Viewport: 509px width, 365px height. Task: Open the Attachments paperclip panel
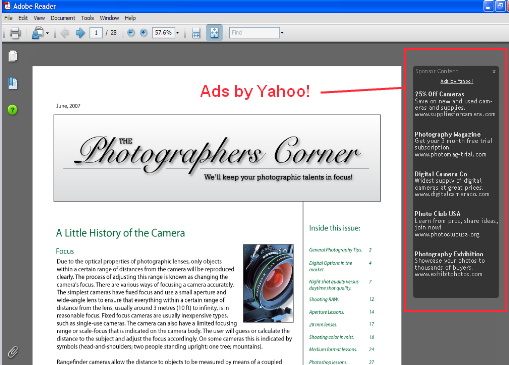(x=13, y=352)
